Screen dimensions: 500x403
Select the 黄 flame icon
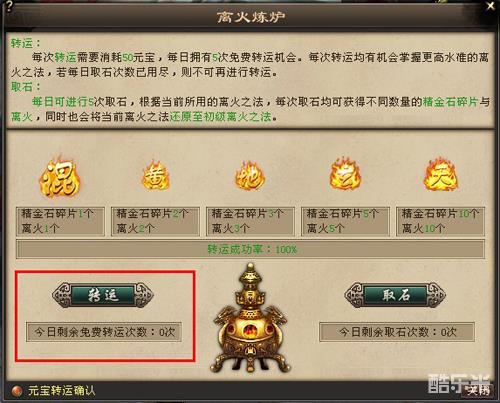[156, 176]
